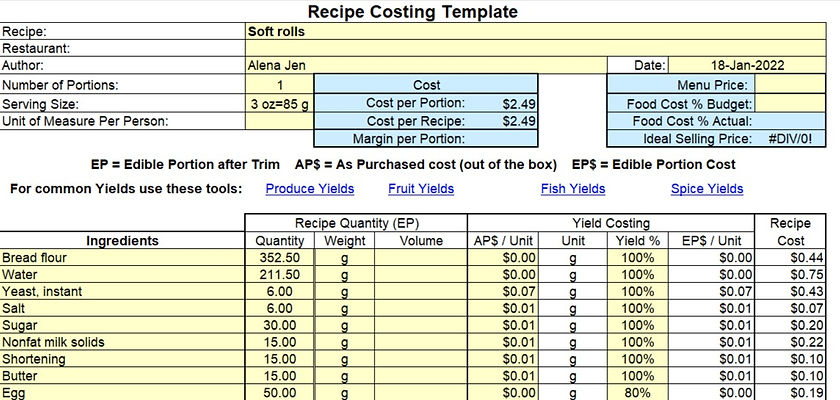Select the Number of Portions value cell
Screen dimensions: 840x400
(280, 86)
